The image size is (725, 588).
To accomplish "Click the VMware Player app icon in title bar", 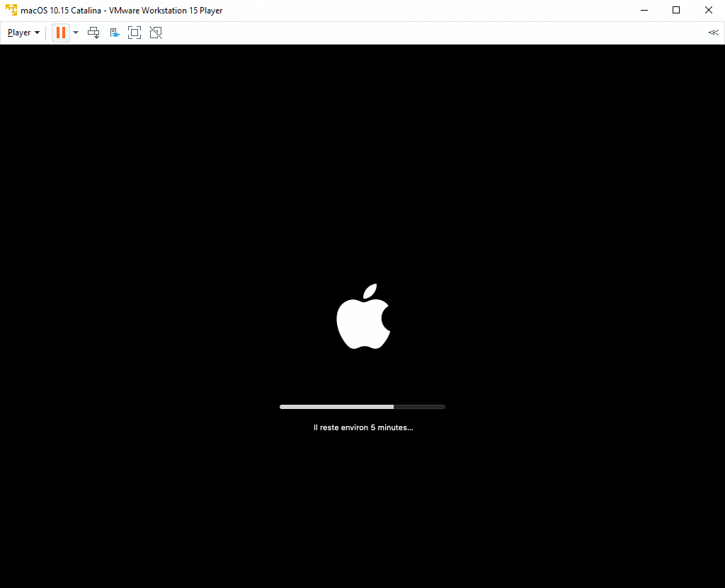I will click(x=11, y=10).
